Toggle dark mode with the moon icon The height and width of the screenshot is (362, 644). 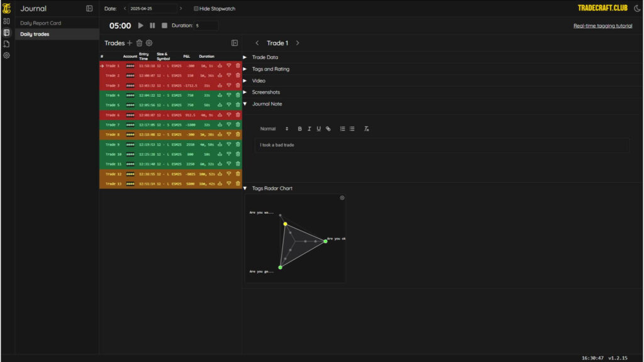click(637, 8)
